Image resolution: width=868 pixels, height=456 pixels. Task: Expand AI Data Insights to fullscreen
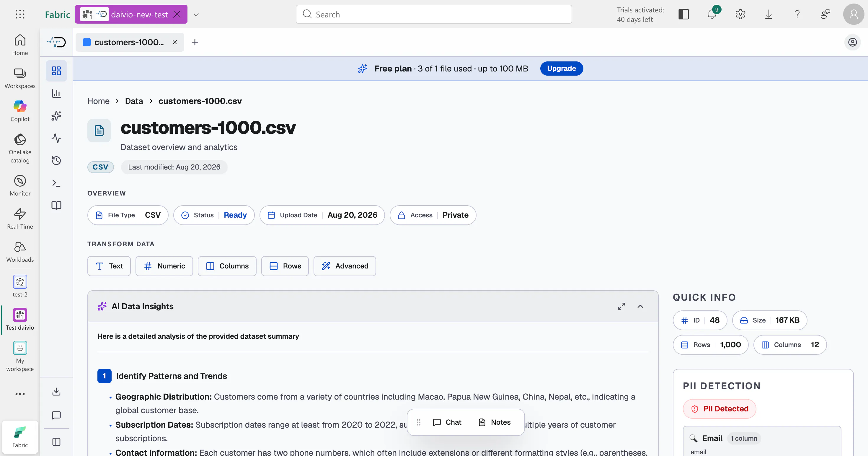pos(621,306)
